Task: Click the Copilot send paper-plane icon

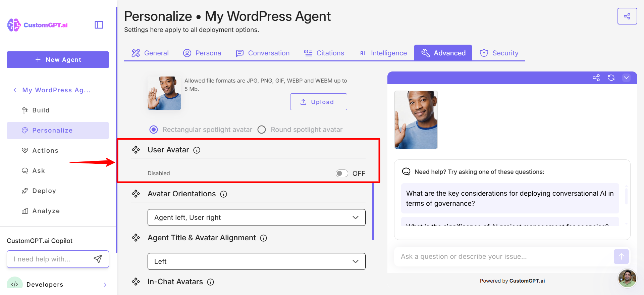Action: tap(98, 259)
